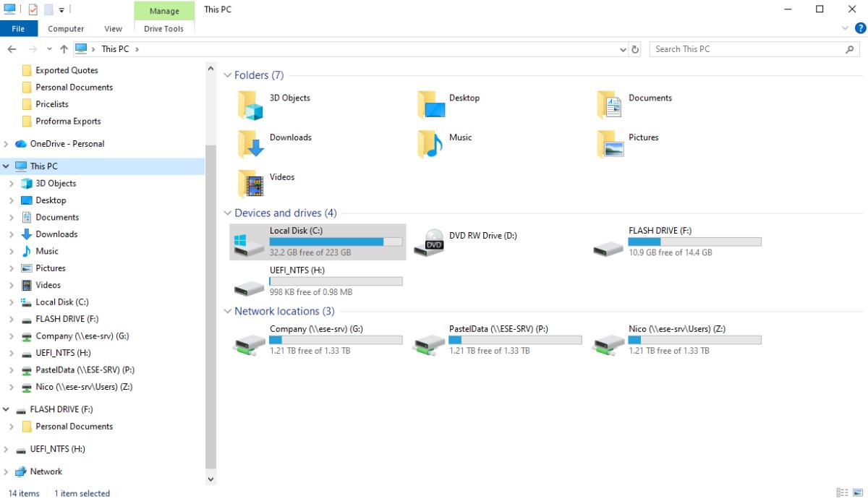Collapse the Devices and drives group
The image size is (868, 499).
coord(228,213)
